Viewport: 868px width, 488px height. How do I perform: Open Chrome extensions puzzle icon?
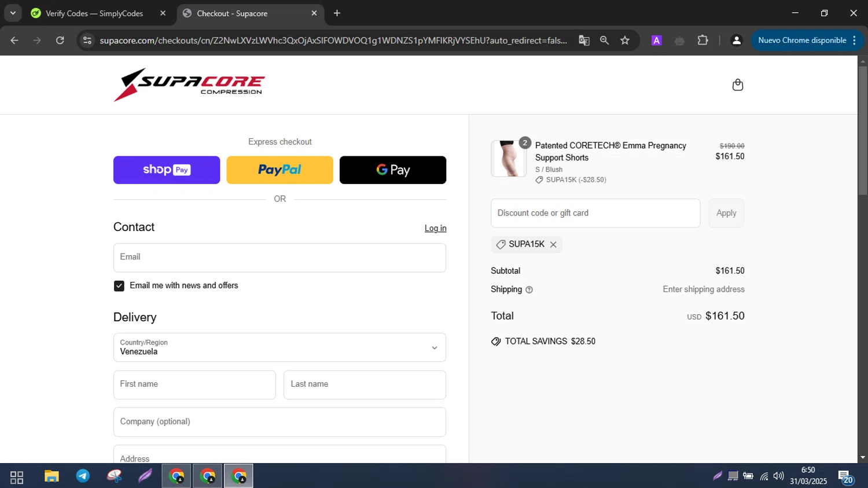(x=703, y=41)
